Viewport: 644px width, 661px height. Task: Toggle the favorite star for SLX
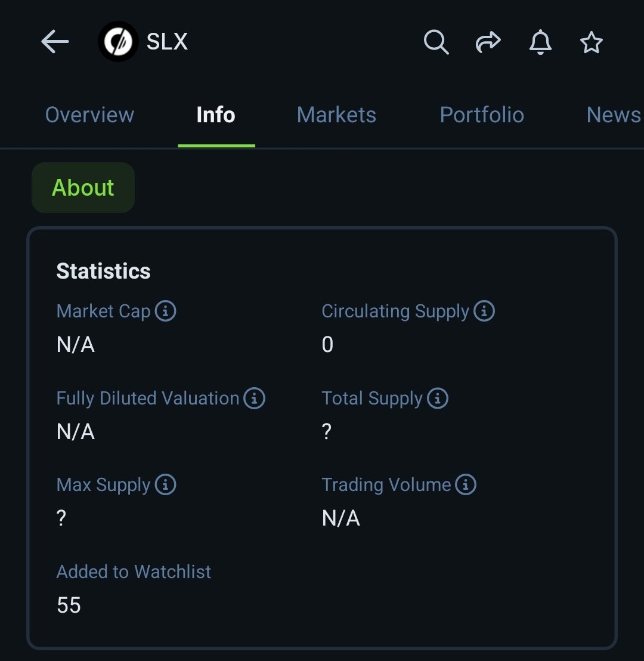pos(592,42)
